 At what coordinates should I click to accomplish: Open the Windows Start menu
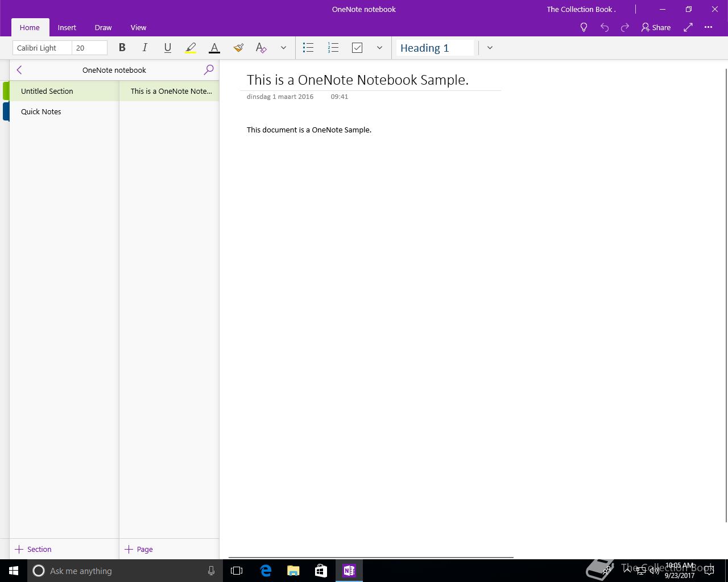[x=14, y=571]
